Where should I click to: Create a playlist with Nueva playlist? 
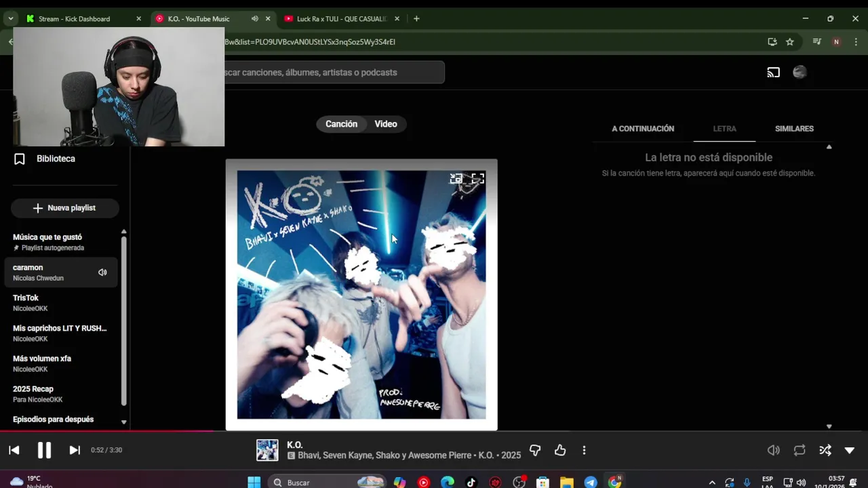[x=65, y=208]
